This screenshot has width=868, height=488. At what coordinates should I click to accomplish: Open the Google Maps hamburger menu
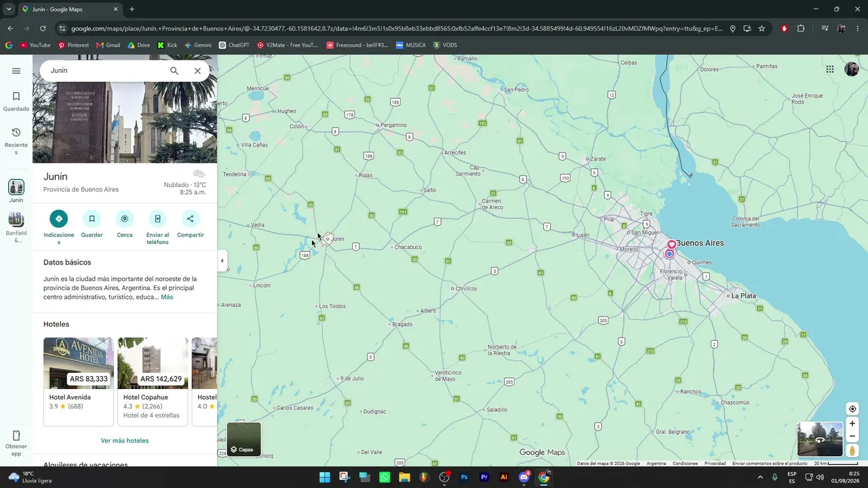tap(16, 70)
